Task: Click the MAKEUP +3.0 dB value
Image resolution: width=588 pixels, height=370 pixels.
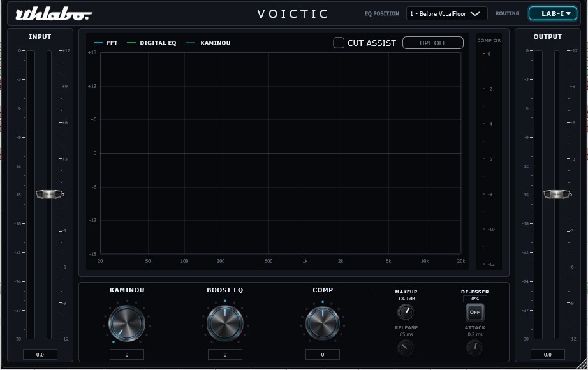Action: 406,299
